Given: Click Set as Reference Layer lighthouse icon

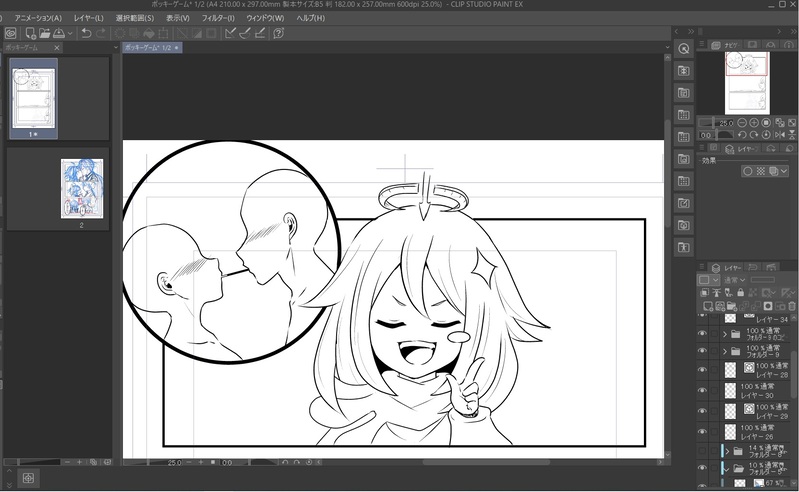Looking at the screenshot, I should (x=717, y=293).
